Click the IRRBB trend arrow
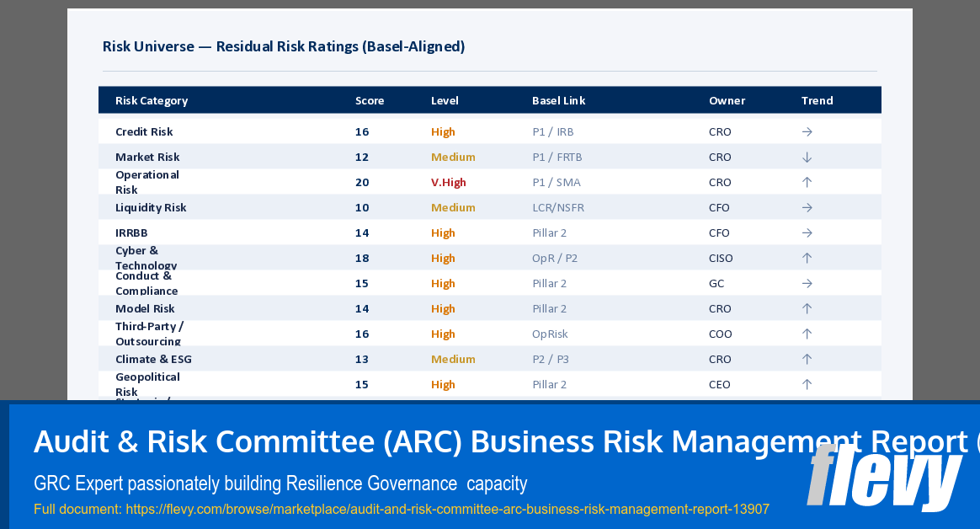This screenshot has width=980, height=529. 807,233
